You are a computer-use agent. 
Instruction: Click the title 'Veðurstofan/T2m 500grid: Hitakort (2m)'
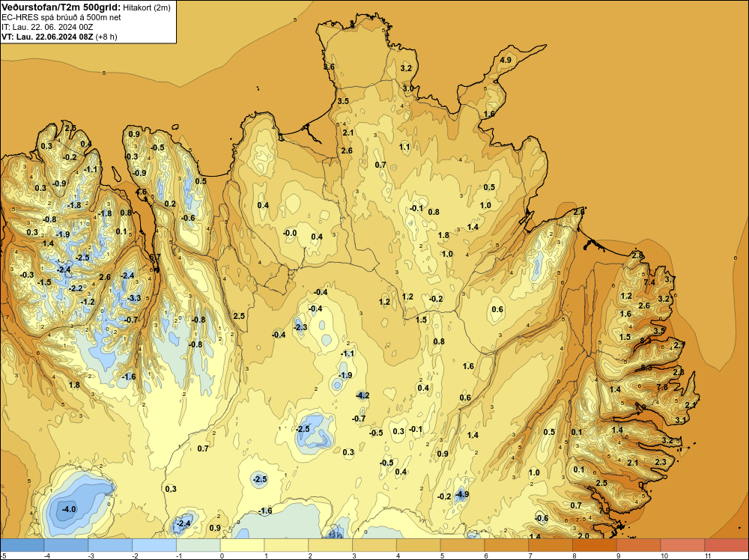click(85, 7)
